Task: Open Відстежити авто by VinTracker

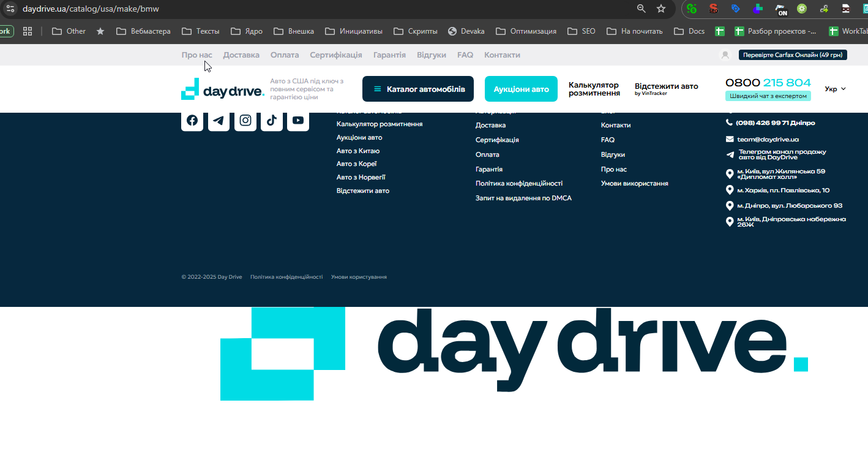Action: click(666, 89)
